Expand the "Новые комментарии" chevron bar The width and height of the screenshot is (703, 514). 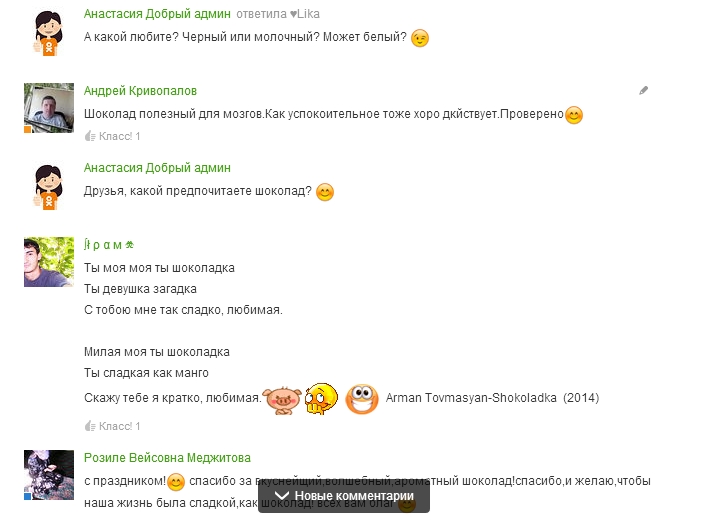pyautogui.click(x=344, y=496)
